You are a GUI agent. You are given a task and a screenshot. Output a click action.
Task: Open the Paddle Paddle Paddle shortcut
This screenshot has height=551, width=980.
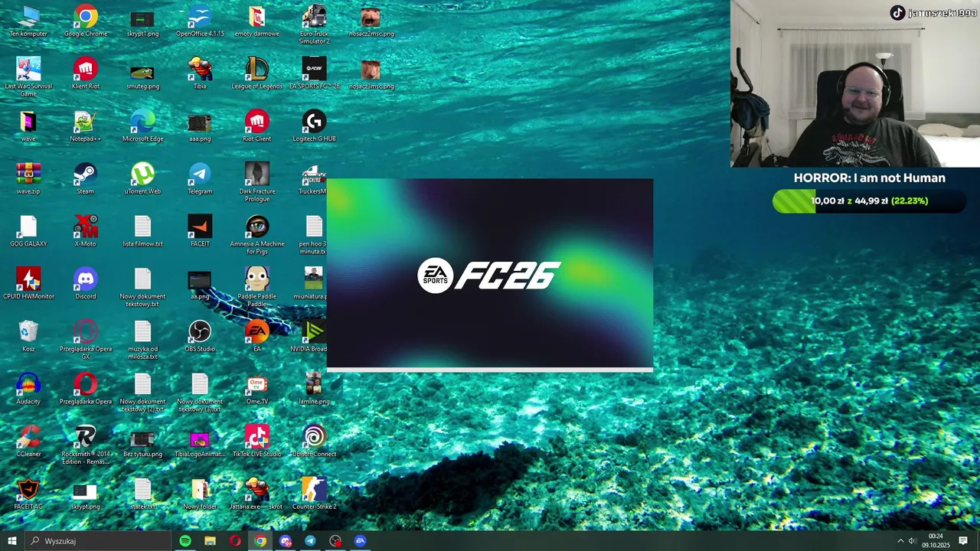(257, 287)
